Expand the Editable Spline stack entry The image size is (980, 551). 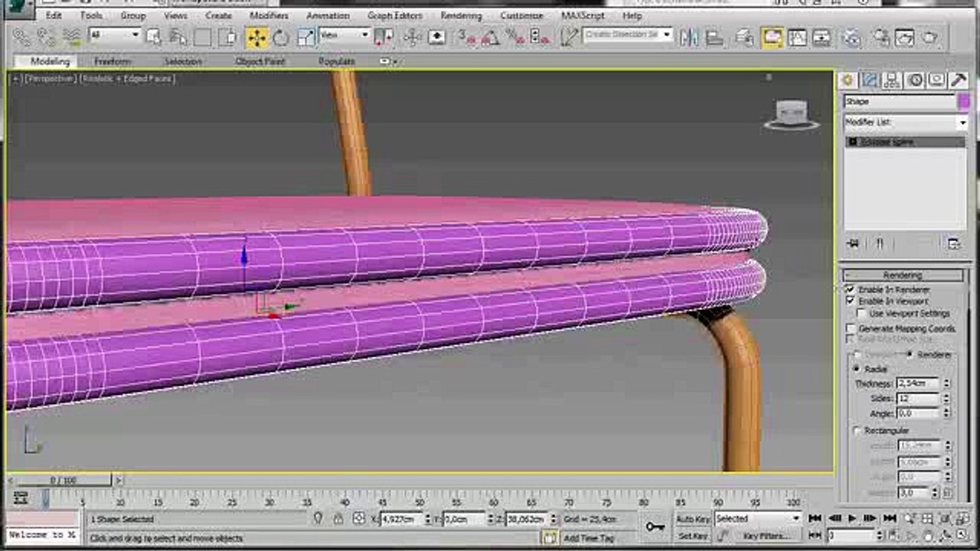[852, 142]
